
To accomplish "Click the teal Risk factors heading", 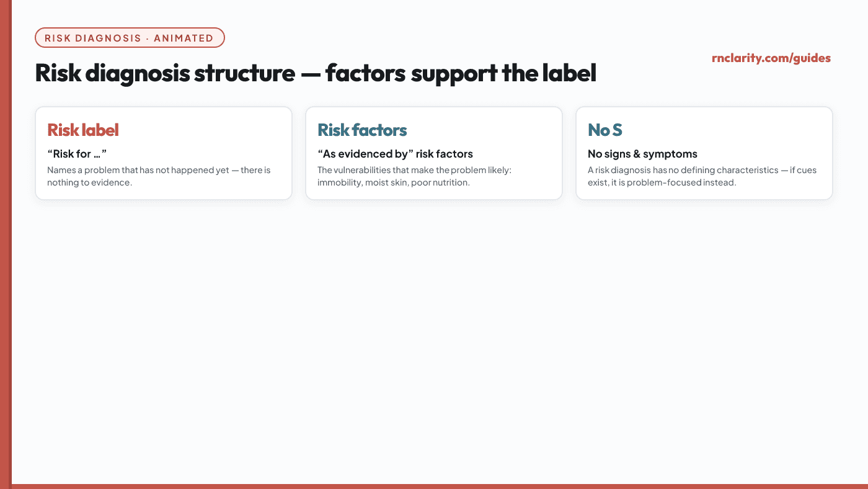I will coord(362,130).
